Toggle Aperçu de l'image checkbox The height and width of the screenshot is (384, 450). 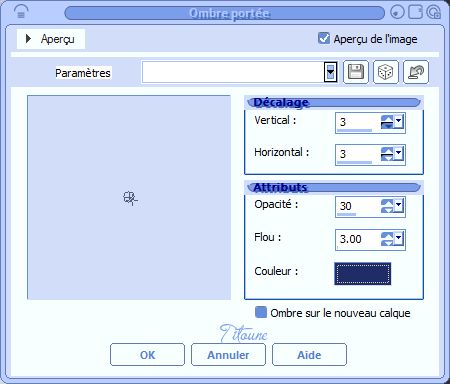[x=324, y=38]
